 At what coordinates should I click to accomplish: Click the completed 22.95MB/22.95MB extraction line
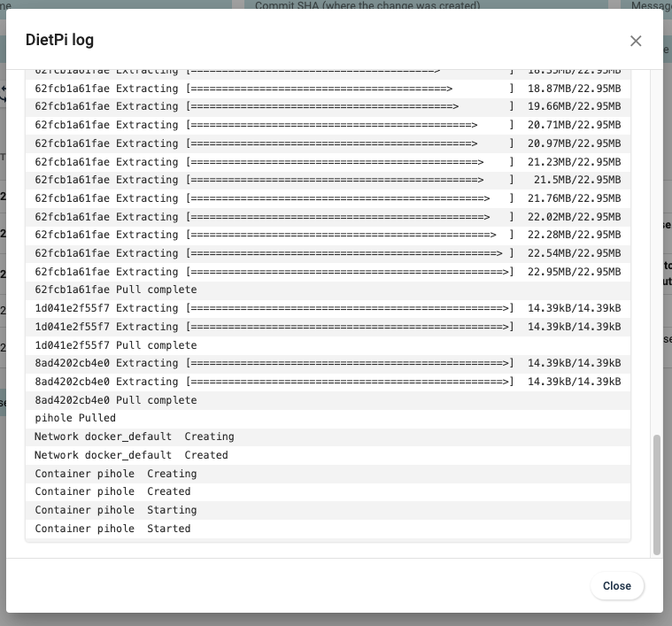click(328, 272)
